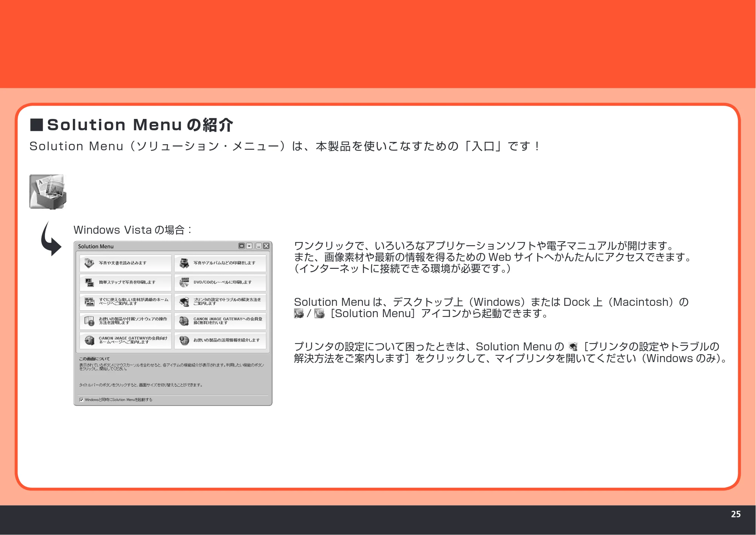Click the large Solution Menu desktop icon
Image resolution: width=756 pixels, height=535 pixels.
48,191
